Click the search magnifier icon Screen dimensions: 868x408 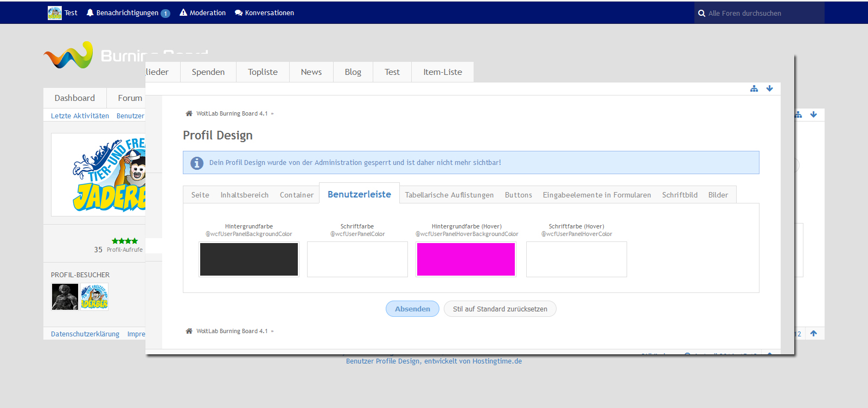point(701,14)
